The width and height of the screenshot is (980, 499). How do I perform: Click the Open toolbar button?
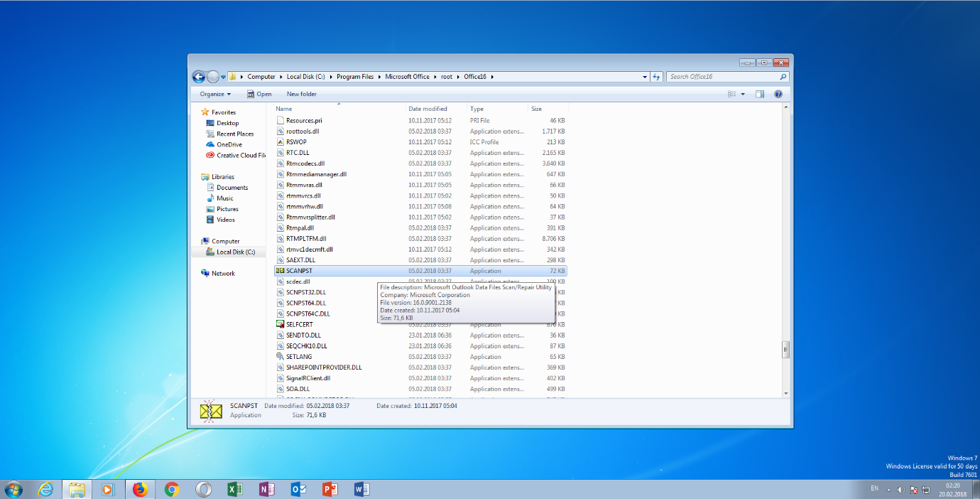tap(259, 94)
